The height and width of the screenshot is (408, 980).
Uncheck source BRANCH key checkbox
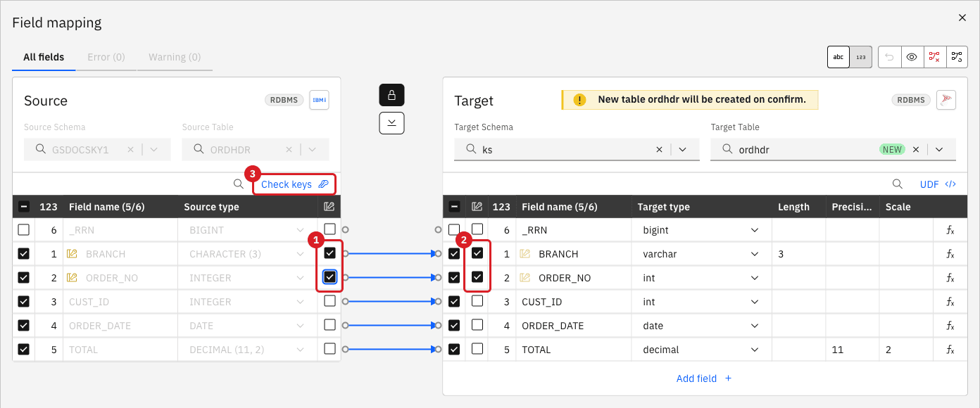click(329, 253)
